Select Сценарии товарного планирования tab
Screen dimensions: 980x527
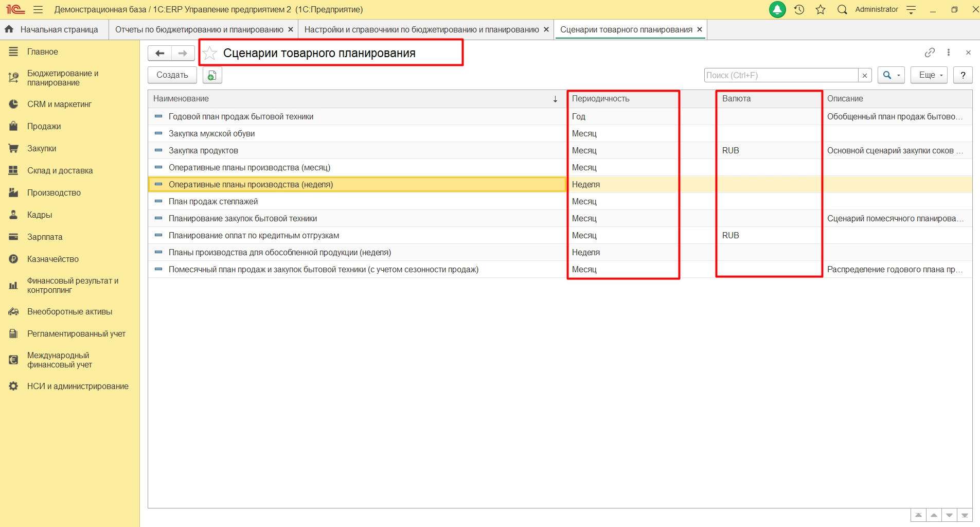point(626,29)
